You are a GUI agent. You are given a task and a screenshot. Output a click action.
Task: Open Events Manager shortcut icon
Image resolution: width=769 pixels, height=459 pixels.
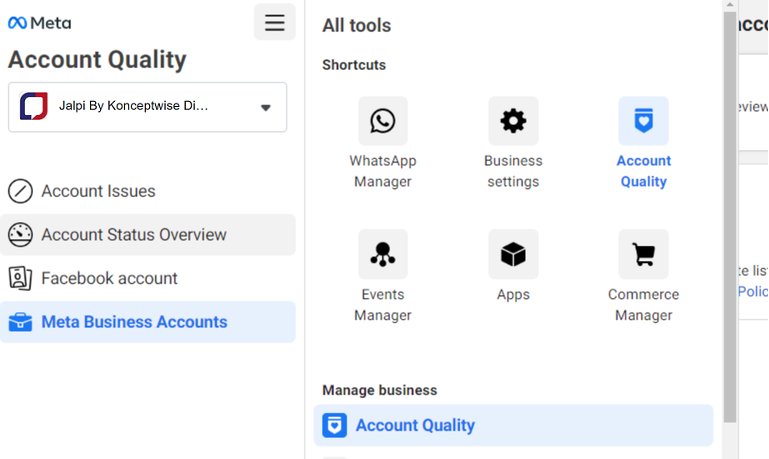click(x=383, y=255)
